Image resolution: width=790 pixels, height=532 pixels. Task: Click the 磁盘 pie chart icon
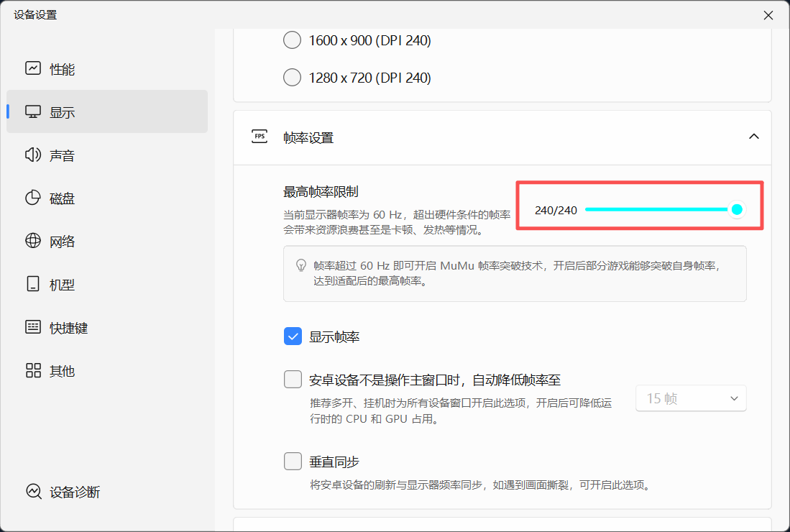click(x=33, y=198)
